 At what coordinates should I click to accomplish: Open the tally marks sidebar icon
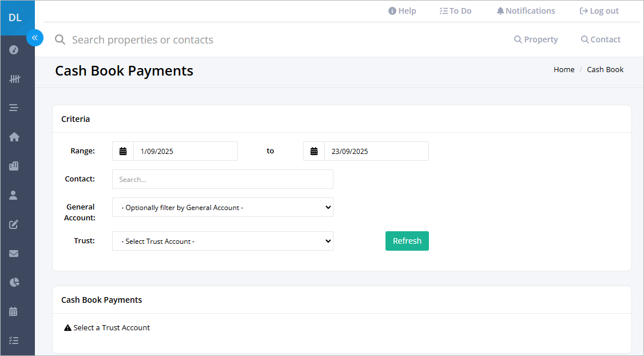14,78
